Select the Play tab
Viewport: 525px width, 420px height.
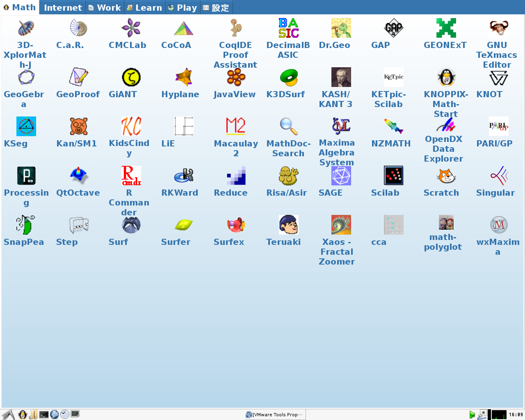183,7
